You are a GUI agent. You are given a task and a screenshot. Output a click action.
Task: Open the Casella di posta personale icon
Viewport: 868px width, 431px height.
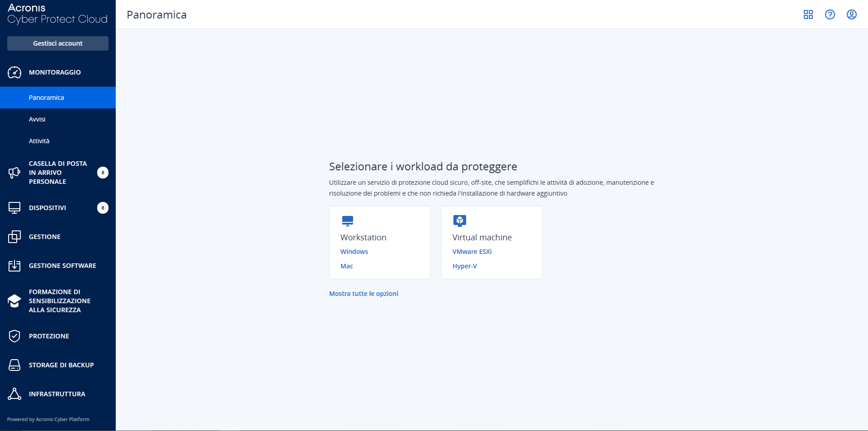pyautogui.click(x=14, y=173)
